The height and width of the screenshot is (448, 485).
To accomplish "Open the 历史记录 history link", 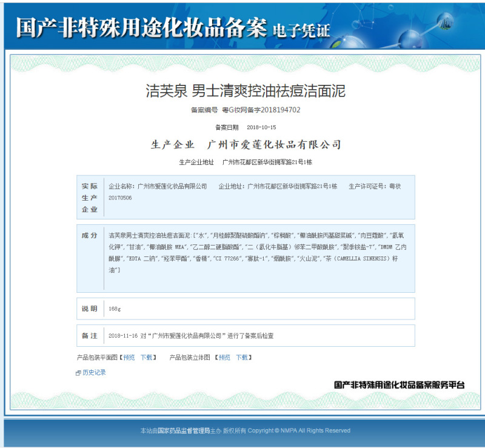I will (94, 372).
